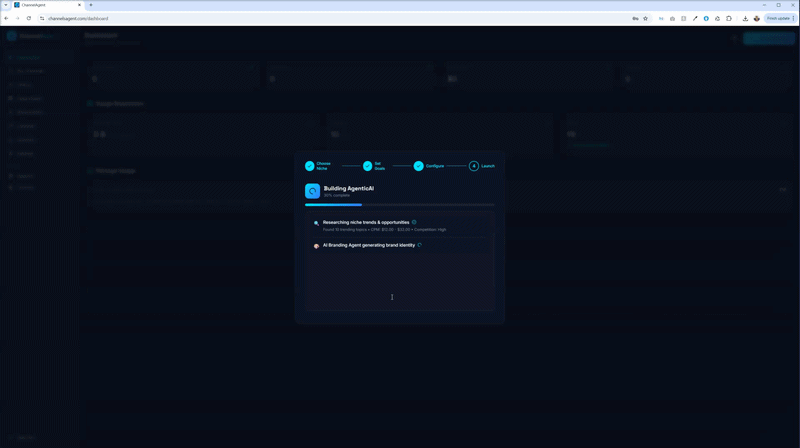
Task: Click the browser back arrow
Action: coord(6,18)
